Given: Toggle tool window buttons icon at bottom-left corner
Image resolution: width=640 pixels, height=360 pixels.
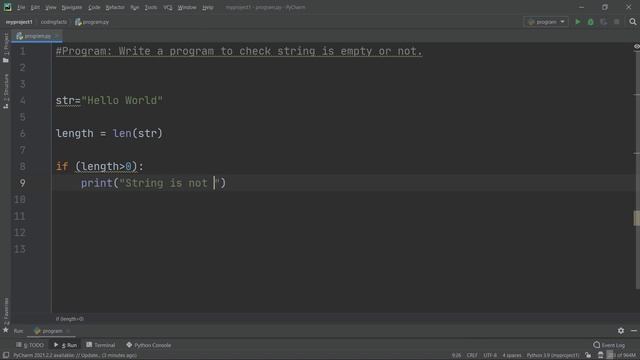Looking at the screenshot, I should 6,356.
